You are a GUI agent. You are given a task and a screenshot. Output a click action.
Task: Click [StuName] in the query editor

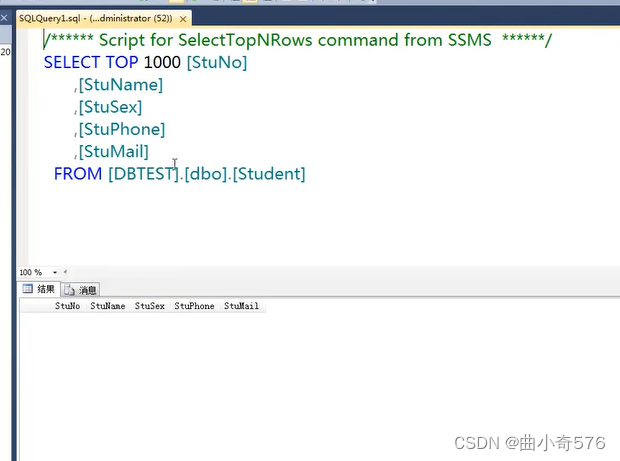[121, 85]
